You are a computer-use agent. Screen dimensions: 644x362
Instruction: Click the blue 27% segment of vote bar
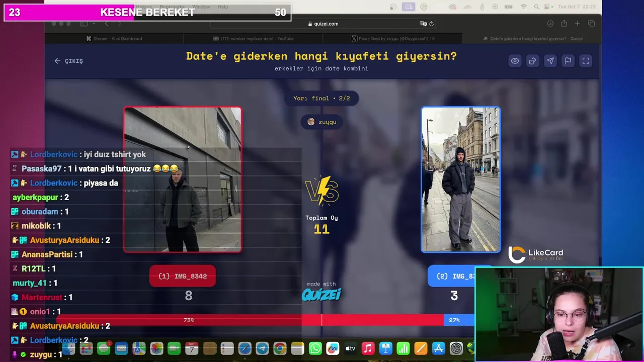coord(459,320)
